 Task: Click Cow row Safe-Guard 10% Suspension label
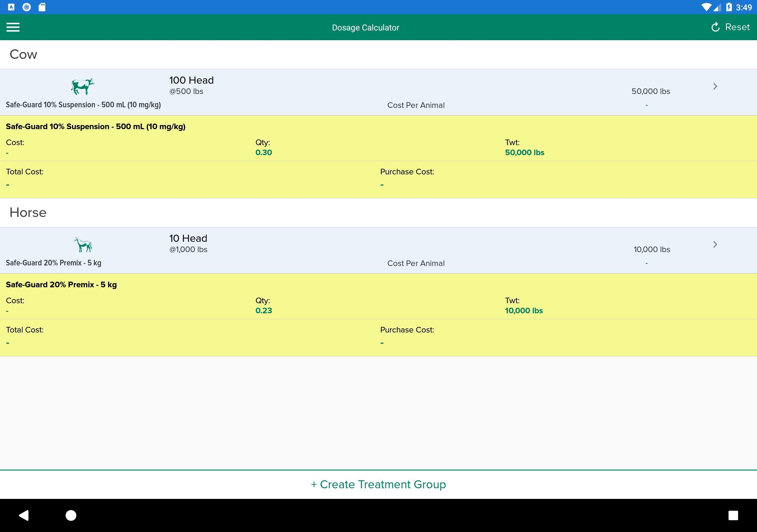point(83,105)
